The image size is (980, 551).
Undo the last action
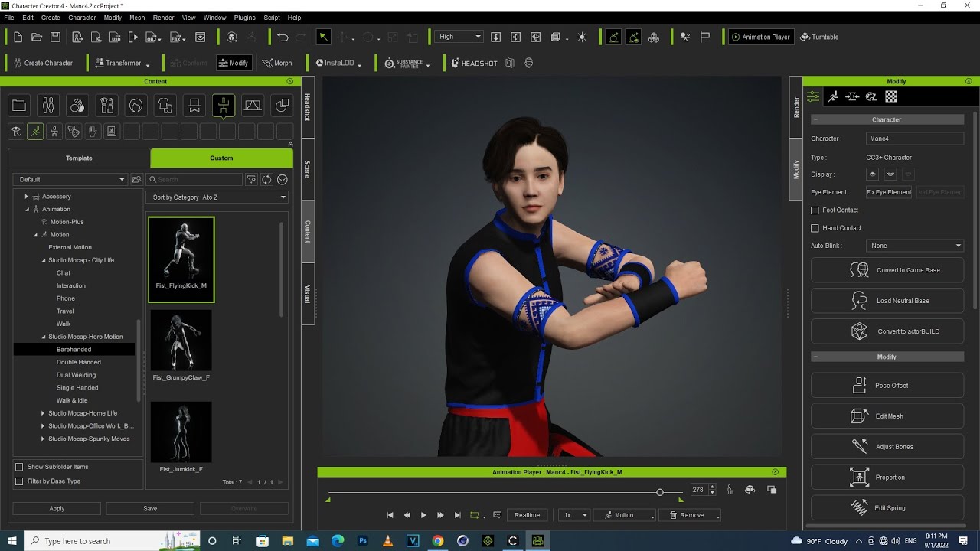283,37
